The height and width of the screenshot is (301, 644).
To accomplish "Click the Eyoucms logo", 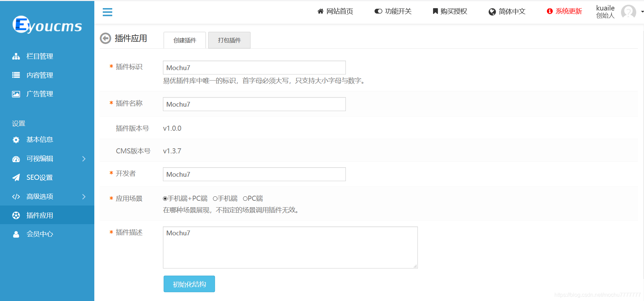I will [47, 25].
